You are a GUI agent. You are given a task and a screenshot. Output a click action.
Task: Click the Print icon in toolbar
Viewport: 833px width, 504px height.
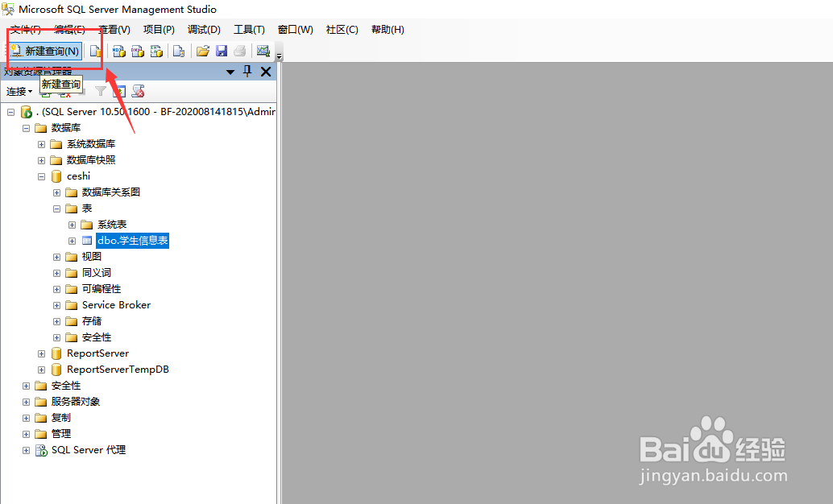[x=239, y=51]
